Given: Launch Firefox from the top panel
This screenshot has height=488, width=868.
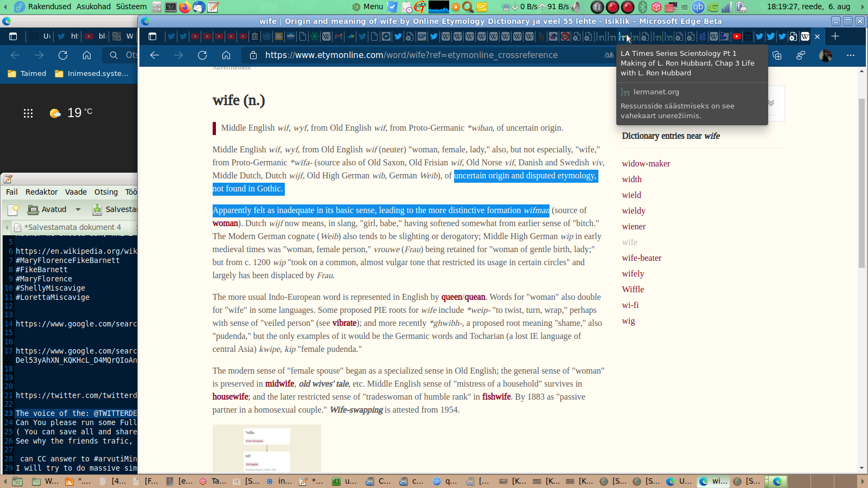Looking at the screenshot, I should [185, 7].
